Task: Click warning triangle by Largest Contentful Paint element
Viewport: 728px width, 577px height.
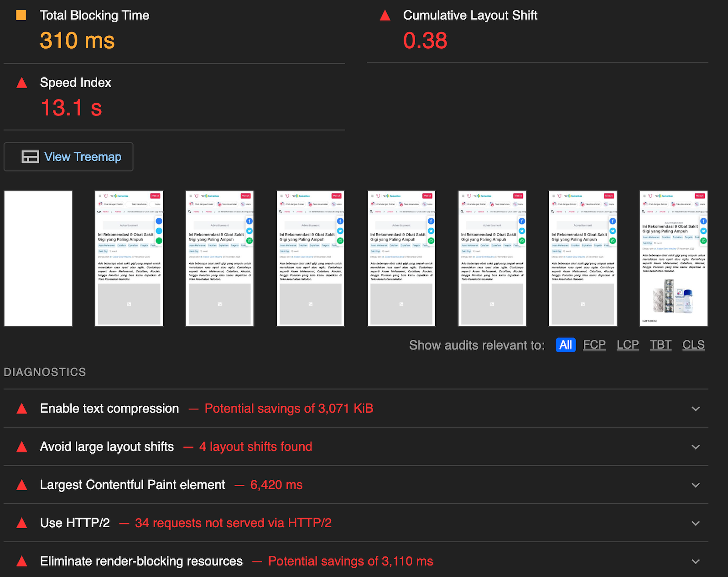Action: (21, 485)
